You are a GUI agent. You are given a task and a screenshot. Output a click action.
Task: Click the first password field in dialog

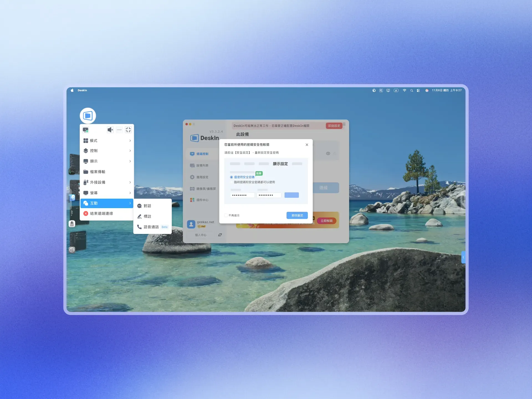coord(242,195)
